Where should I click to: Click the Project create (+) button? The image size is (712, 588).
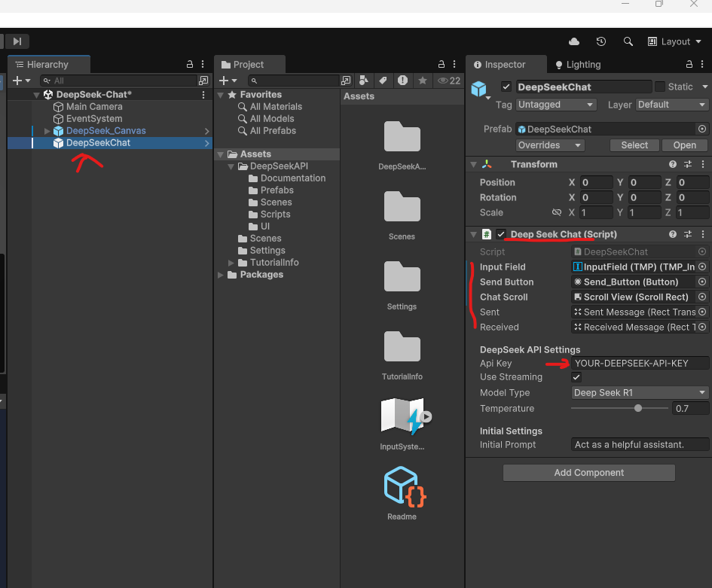point(228,81)
